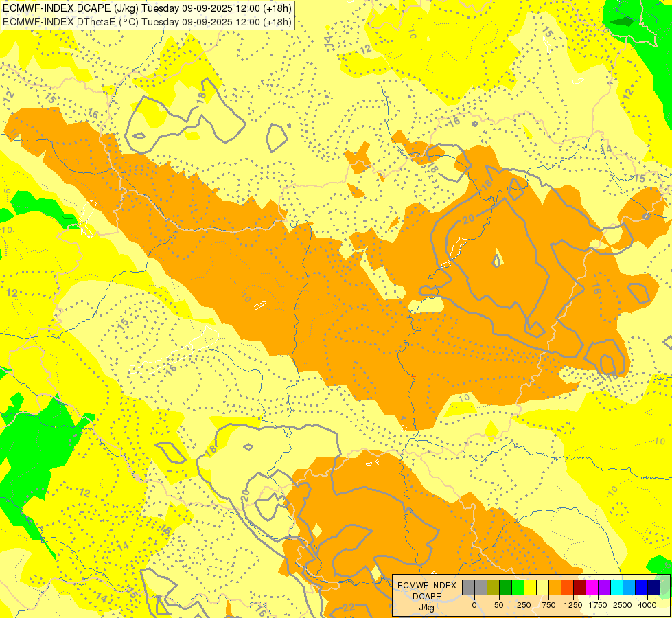Click the legend value 0

click(x=474, y=605)
